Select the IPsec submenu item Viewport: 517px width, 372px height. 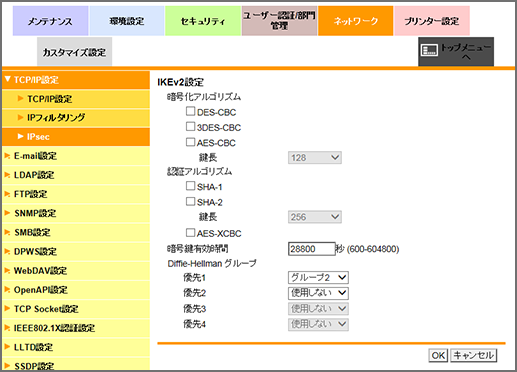[x=76, y=137]
